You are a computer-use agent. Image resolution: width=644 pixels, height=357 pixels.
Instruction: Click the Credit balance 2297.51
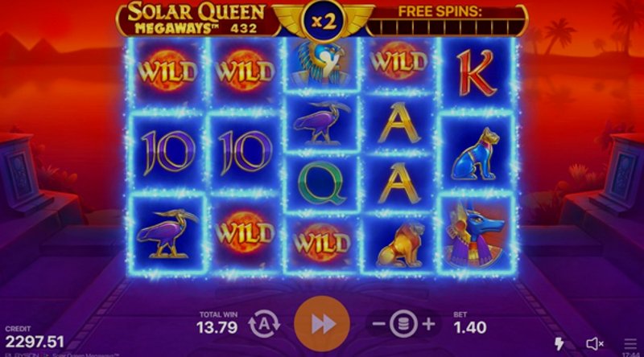point(35,342)
